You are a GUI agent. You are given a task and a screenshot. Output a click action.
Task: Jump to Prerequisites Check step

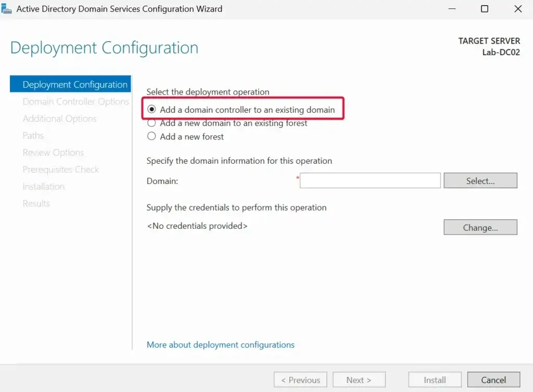60,169
